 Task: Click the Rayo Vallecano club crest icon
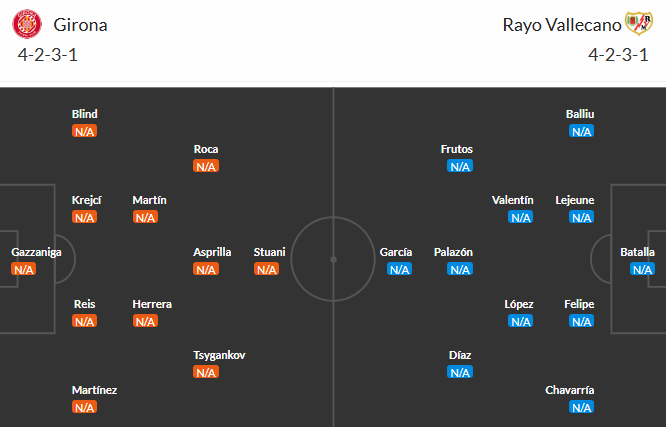[x=637, y=22]
